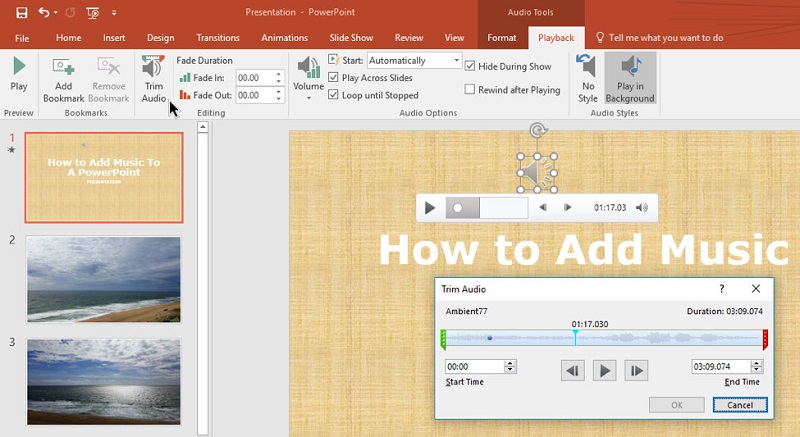Viewport: 800px width, 437px height.
Task: Open the File tab
Action: 22,38
